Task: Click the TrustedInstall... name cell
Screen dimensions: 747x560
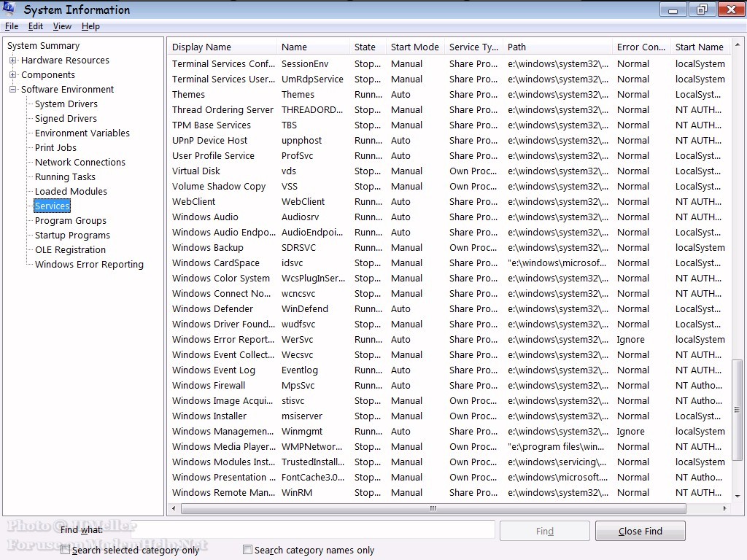Action: tap(313, 462)
